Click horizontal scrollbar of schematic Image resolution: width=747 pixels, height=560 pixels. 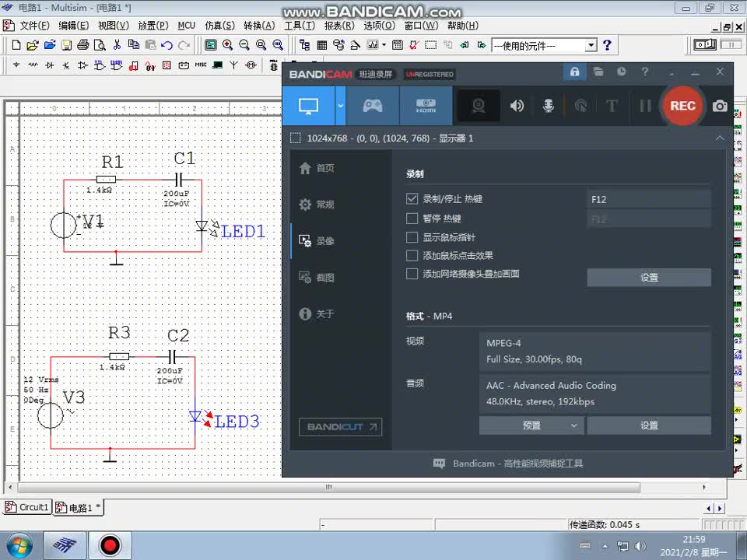point(328,487)
